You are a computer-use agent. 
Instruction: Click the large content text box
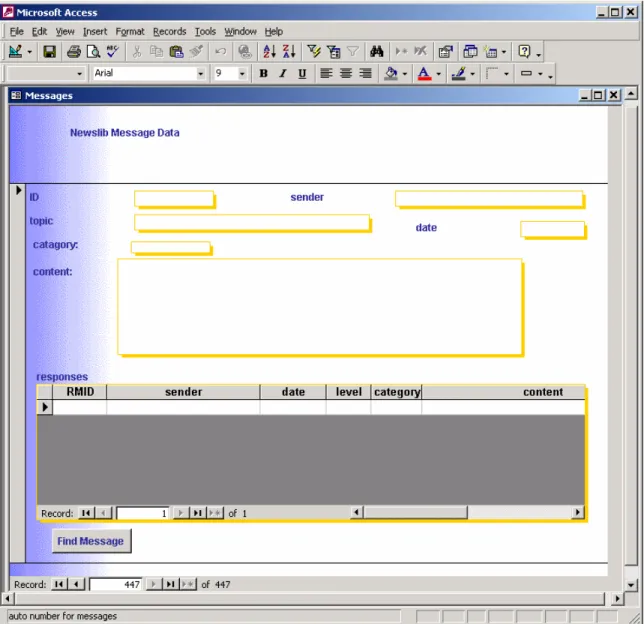coord(320,306)
